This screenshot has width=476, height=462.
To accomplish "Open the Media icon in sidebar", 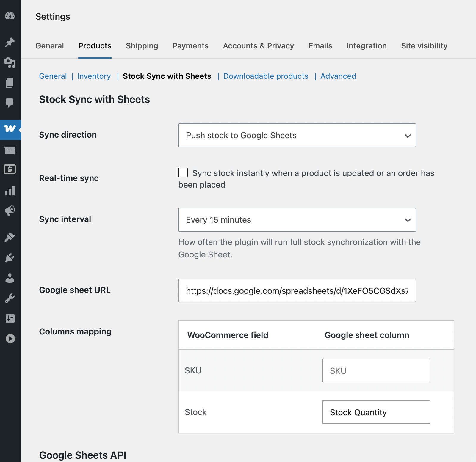I will pyautogui.click(x=10, y=63).
